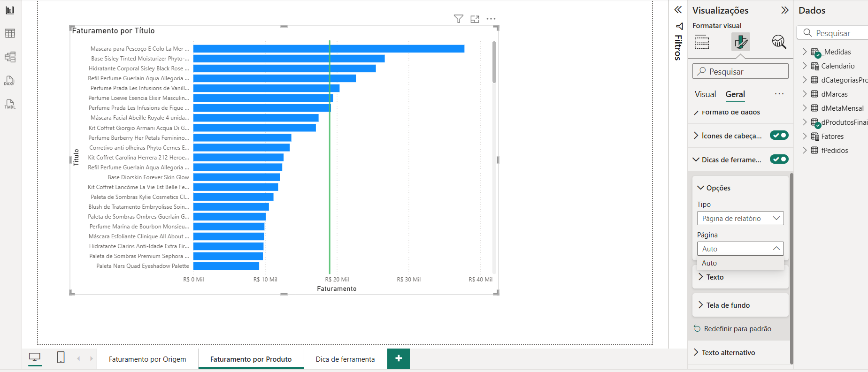Open the Dica de ferramenta page tab
Viewport: 868px width, 372px height.
click(345, 359)
